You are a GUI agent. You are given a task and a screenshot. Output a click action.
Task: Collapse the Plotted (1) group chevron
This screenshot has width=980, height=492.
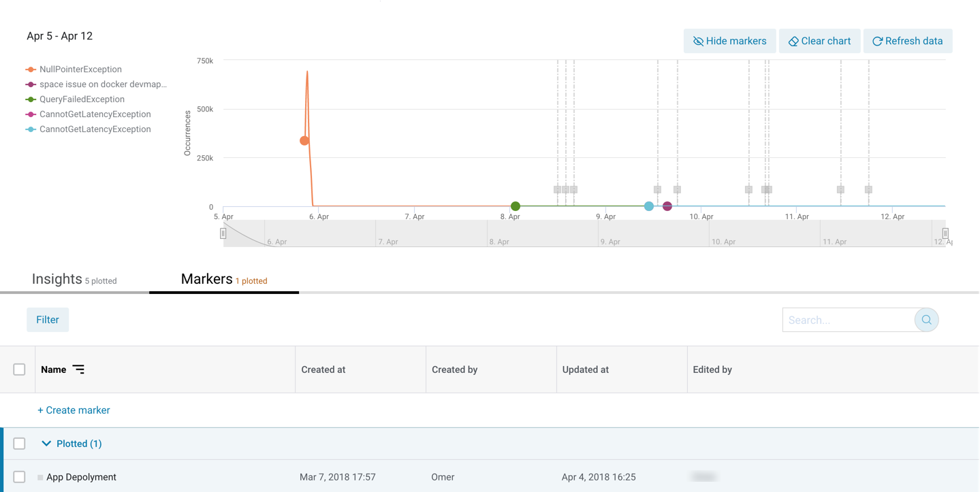tap(46, 444)
